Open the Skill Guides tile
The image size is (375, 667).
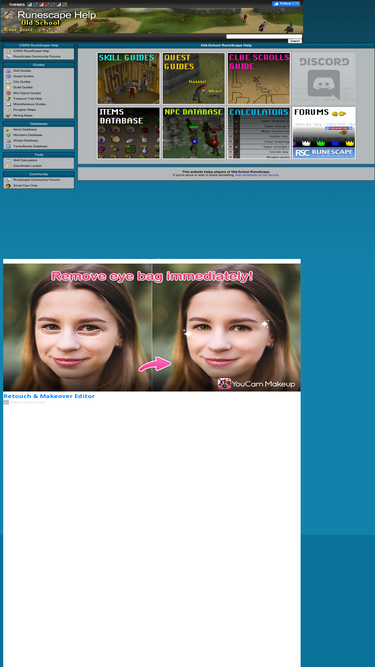point(129,79)
